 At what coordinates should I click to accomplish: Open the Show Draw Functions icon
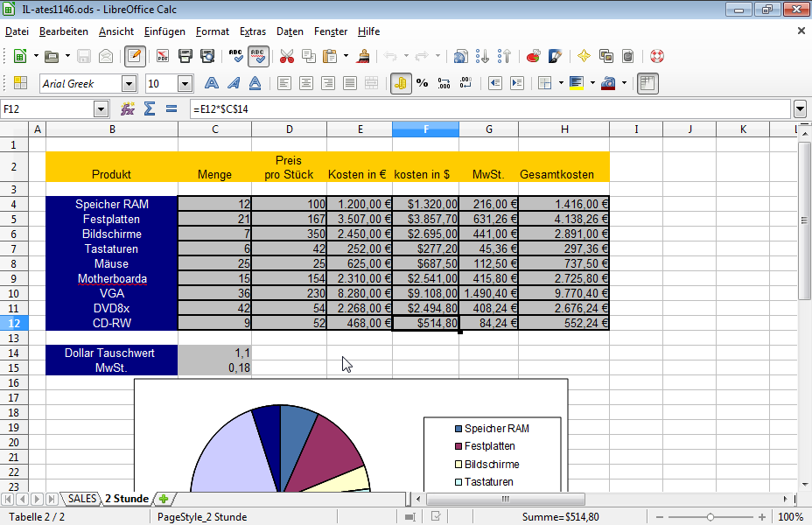click(555, 56)
